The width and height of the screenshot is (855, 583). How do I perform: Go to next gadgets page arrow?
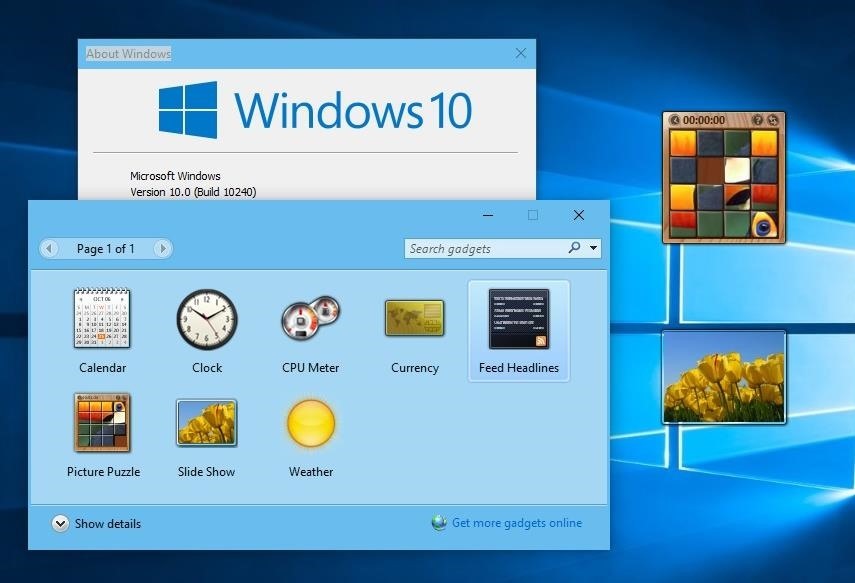pyautogui.click(x=162, y=249)
